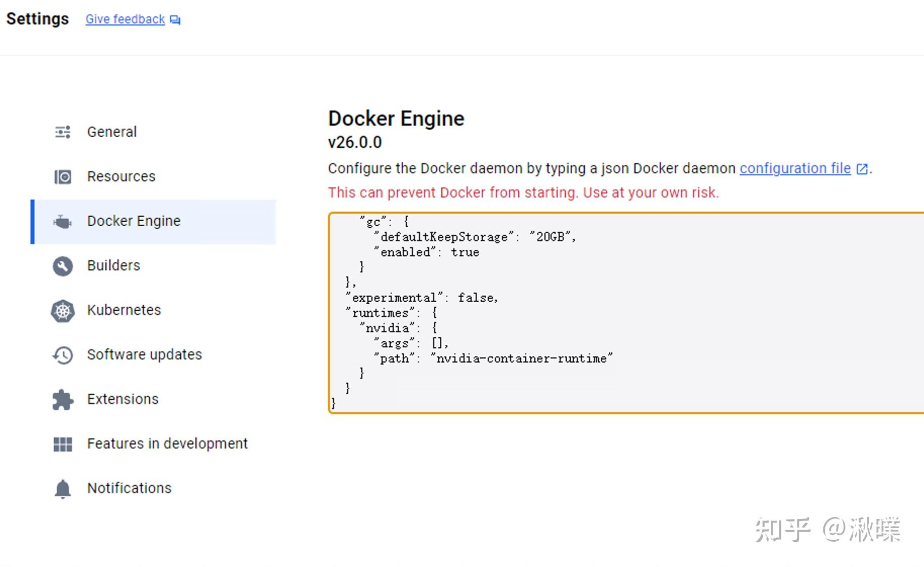Click the Extensions puzzle piece icon
The width and height of the screenshot is (924, 567).
[63, 399]
